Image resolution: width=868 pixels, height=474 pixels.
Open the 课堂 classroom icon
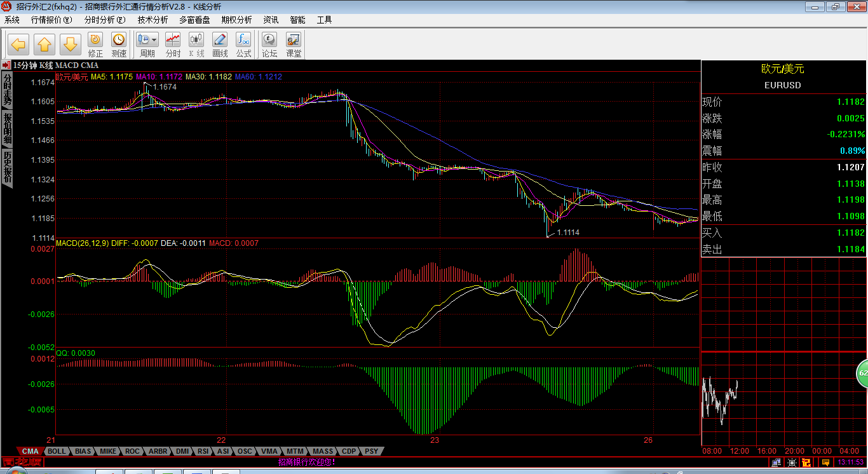[x=294, y=45]
